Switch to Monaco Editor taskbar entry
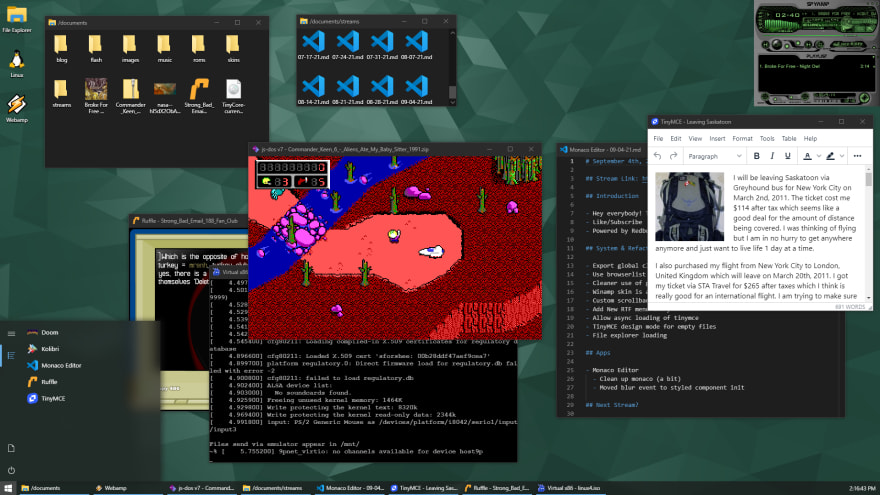The height and width of the screenshot is (495, 880). (x=350, y=488)
